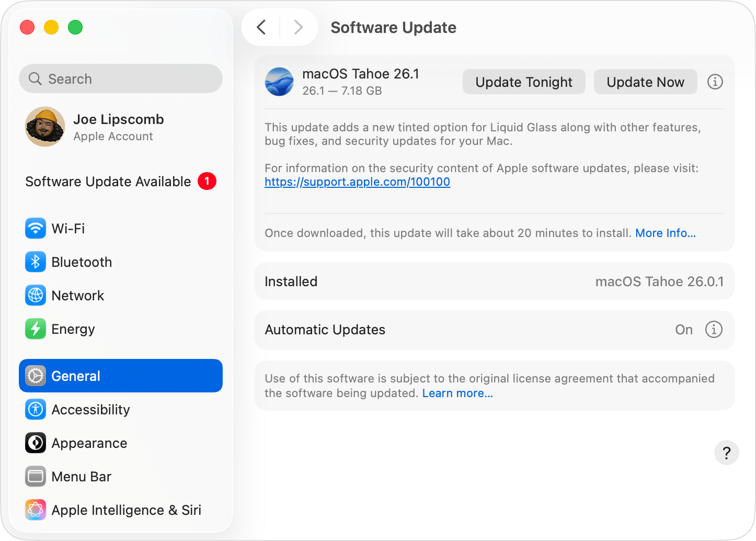Open the Automatic Updates info popover
The width and height of the screenshot is (756, 541).
(714, 330)
